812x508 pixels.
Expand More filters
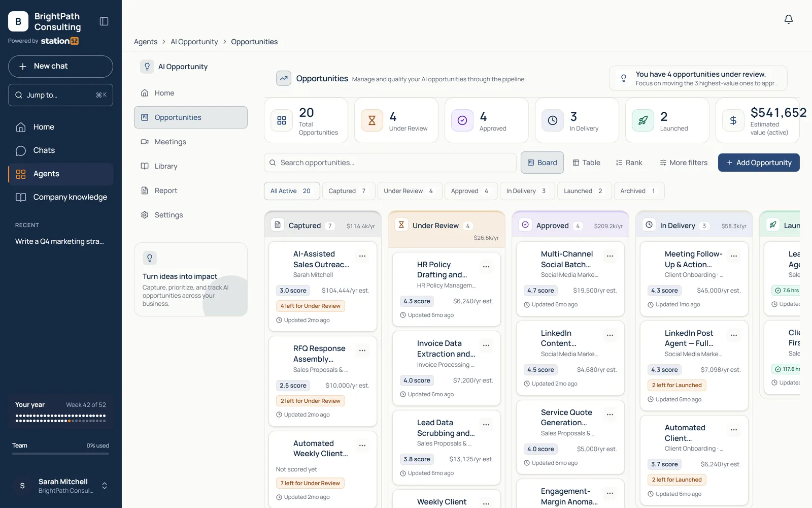pos(684,163)
